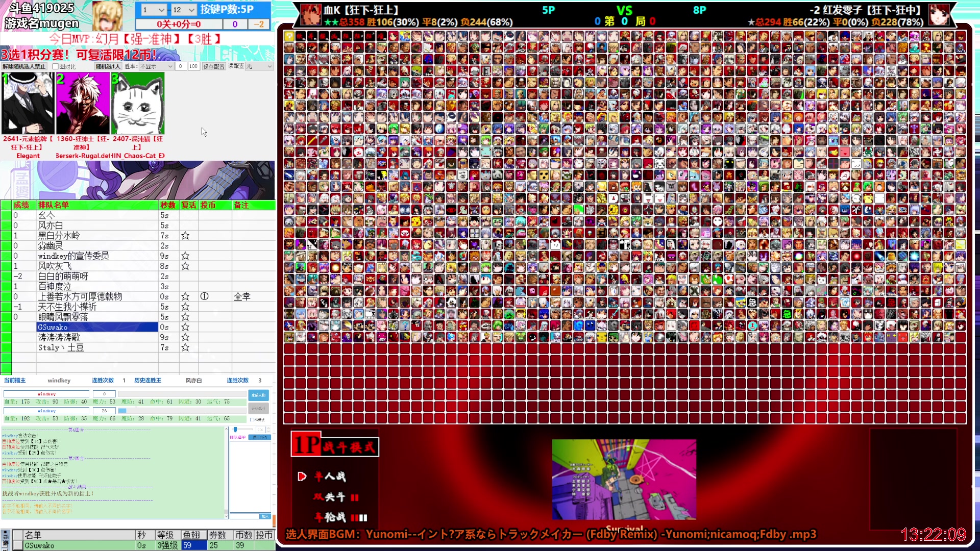
Task: Click the star icon in the 上善若水方可厚德载物 row
Action: click(x=185, y=297)
